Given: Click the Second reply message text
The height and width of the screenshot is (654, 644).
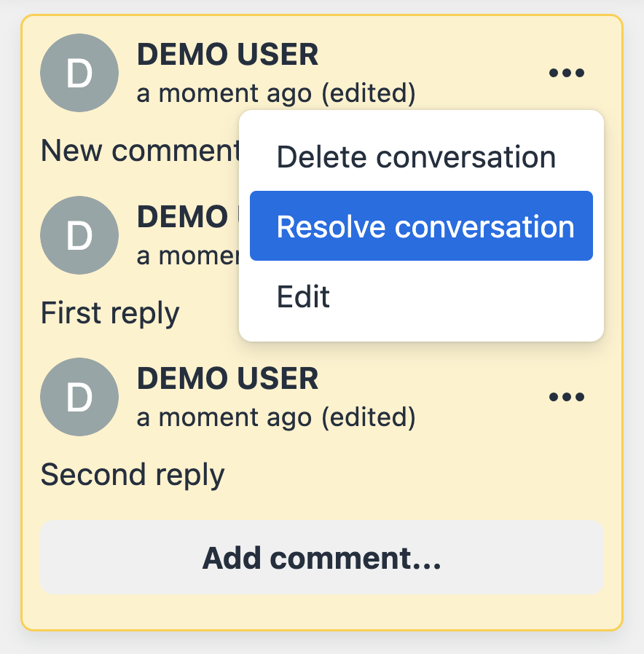Looking at the screenshot, I should click(132, 475).
